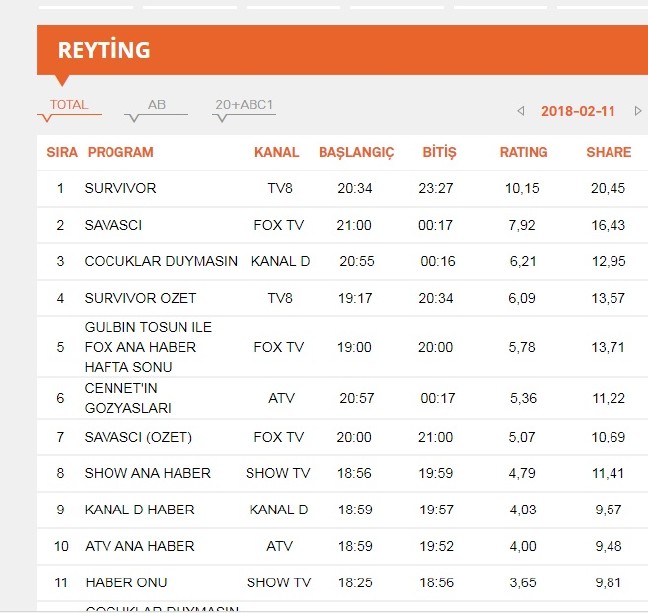Click the REYTİNG section header
648x613 pixels.
104,50
